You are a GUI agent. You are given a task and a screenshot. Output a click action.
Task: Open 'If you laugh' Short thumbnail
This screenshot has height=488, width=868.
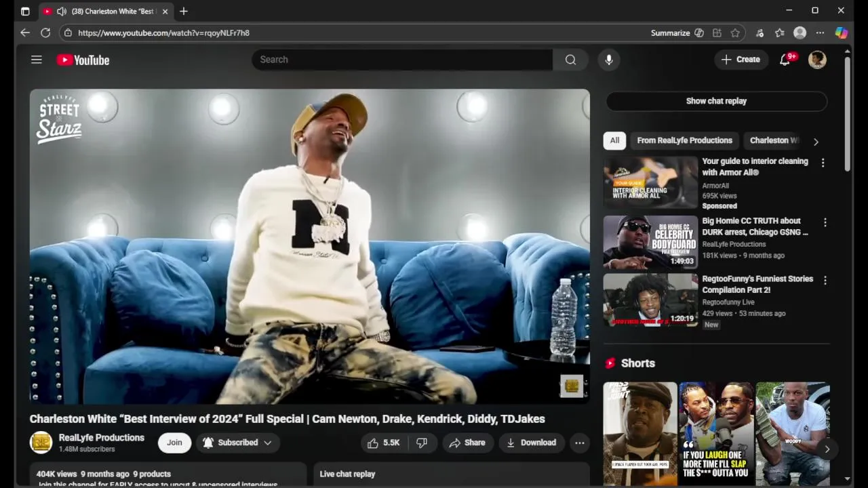716,434
